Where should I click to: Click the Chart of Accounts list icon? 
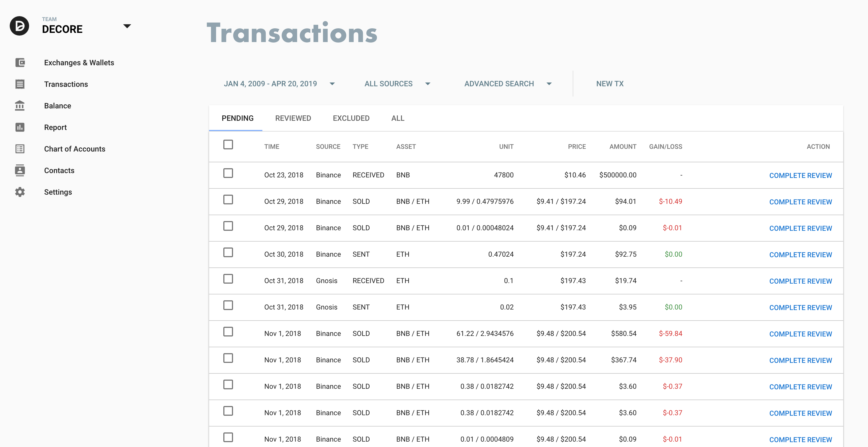(x=20, y=149)
